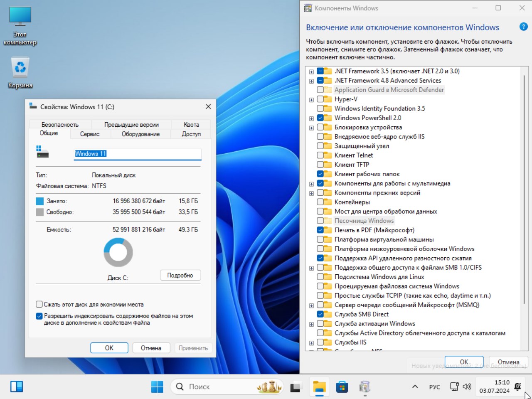Image resolution: width=532 pixels, height=399 pixels.
Task: Open the Квота tab
Action: [191, 124]
